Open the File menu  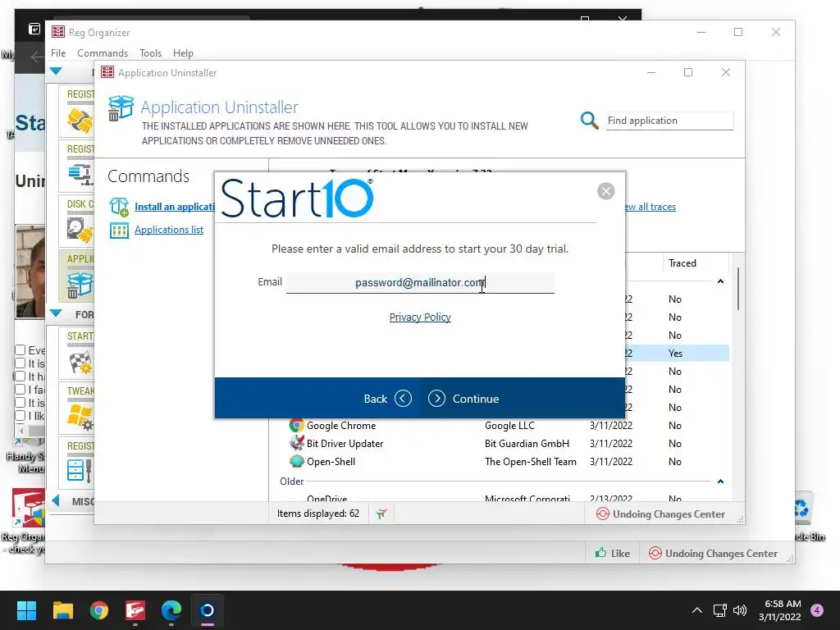(58, 53)
